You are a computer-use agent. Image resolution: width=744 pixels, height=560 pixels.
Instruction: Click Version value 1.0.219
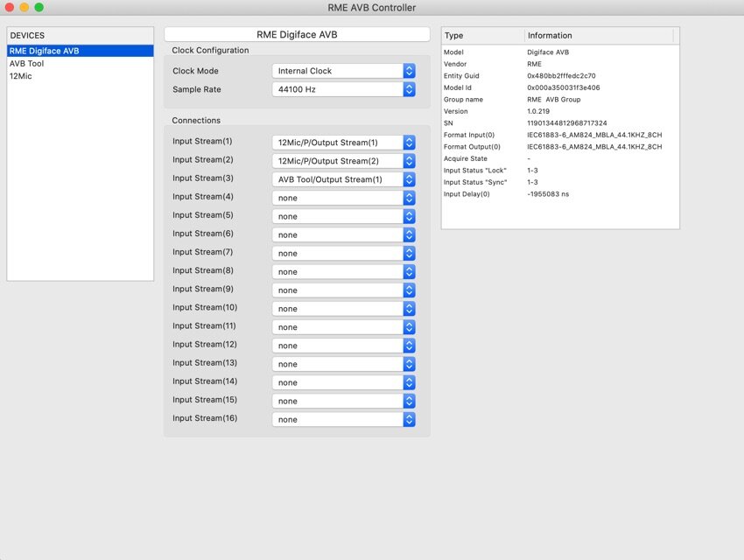pos(538,111)
